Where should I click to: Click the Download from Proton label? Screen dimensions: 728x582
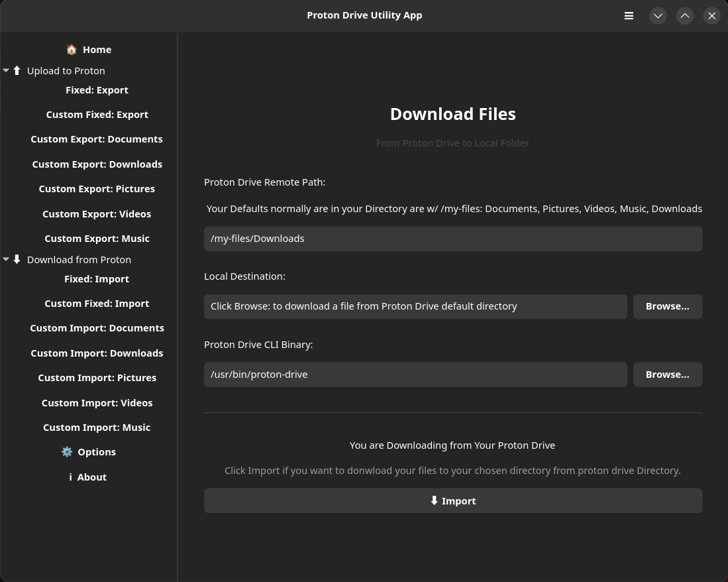point(79,260)
